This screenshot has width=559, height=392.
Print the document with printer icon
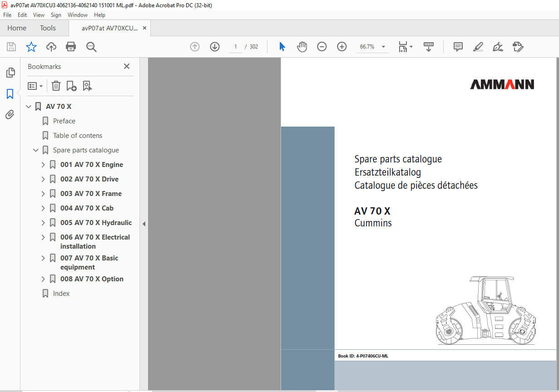[71, 47]
